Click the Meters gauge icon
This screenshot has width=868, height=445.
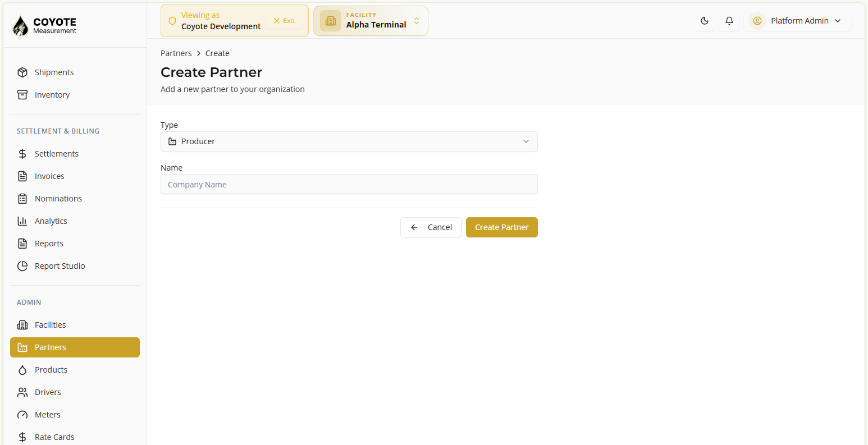[22, 415]
